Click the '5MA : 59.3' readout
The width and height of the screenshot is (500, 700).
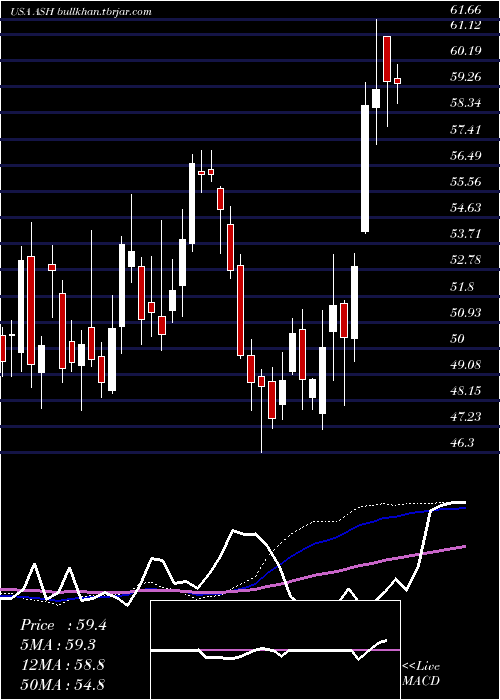point(58,645)
